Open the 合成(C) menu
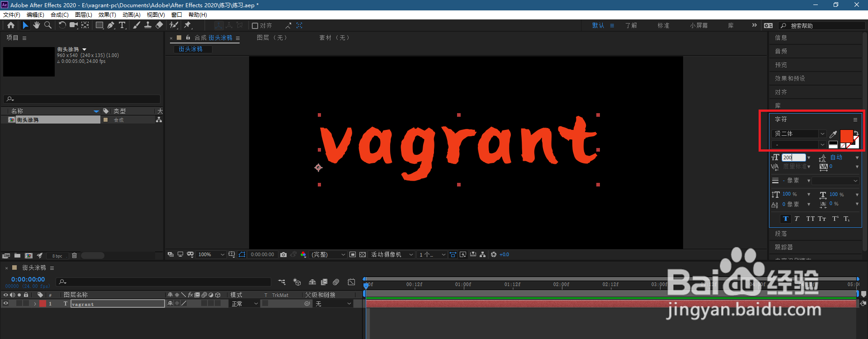This screenshot has width=868, height=339. pyautogui.click(x=60, y=15)
